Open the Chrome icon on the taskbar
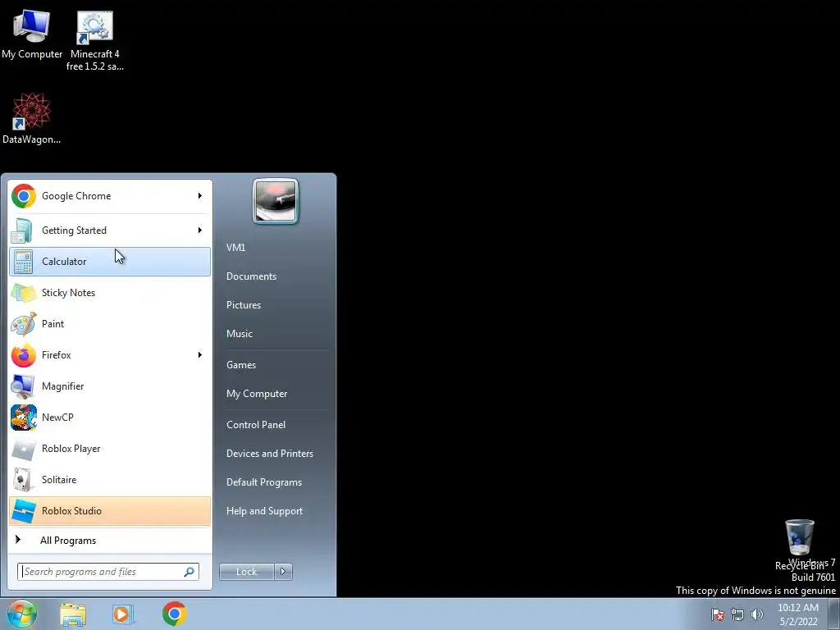 (174, 614)
